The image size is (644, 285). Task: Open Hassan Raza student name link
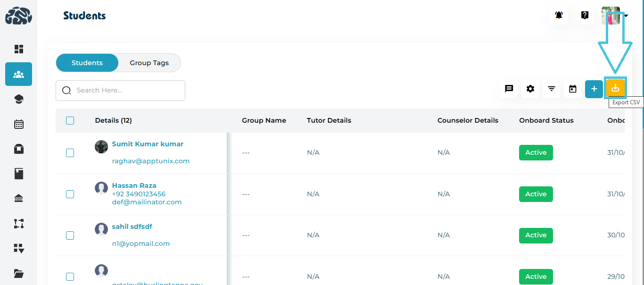[x=134, y=185]
